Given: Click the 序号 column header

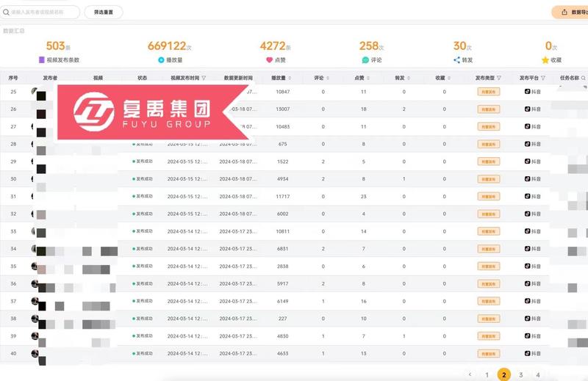Looking at the screenshot, I should 13,78.
